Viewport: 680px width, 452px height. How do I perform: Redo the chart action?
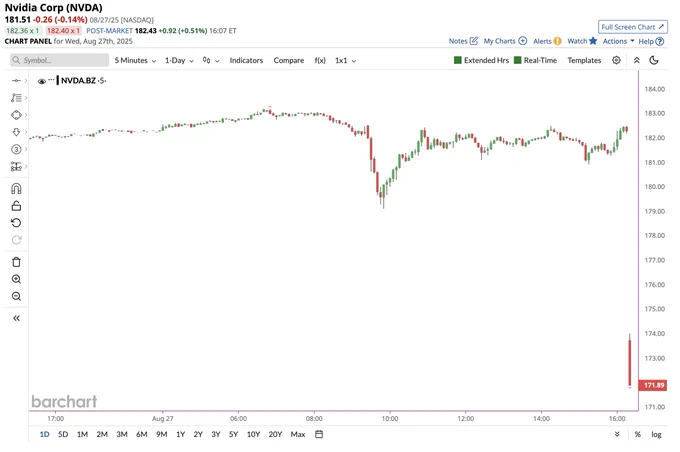point(16,240)
